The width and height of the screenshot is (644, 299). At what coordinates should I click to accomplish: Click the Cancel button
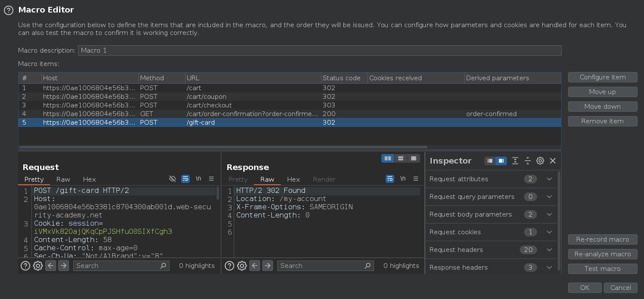point(621,288)
